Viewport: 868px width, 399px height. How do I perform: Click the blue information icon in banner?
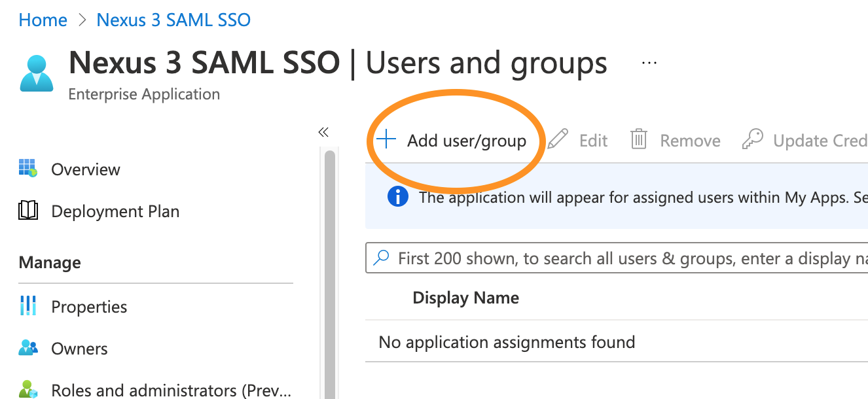click(397, 197)
